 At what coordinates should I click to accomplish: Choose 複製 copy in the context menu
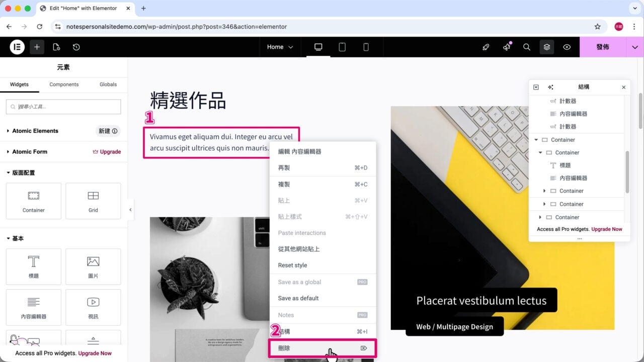coord(323,185)
